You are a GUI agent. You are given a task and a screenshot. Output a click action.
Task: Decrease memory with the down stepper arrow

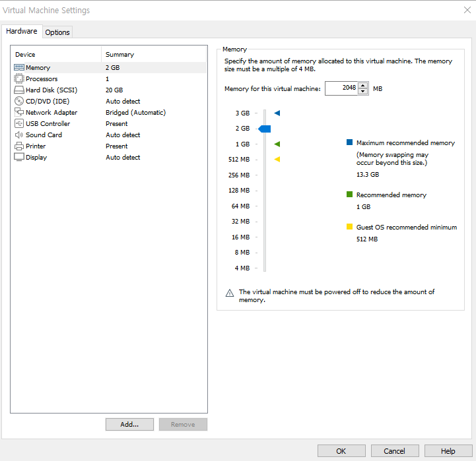(x=362, y=91)
